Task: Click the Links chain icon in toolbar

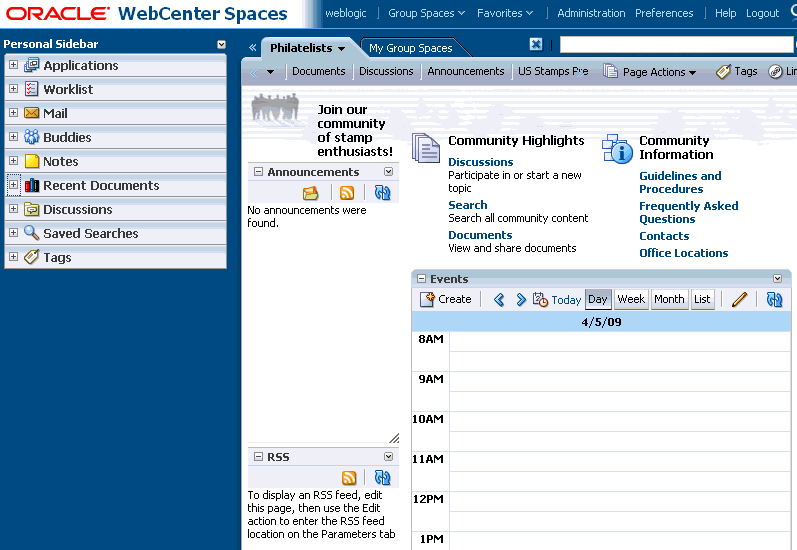Action: 775,72
